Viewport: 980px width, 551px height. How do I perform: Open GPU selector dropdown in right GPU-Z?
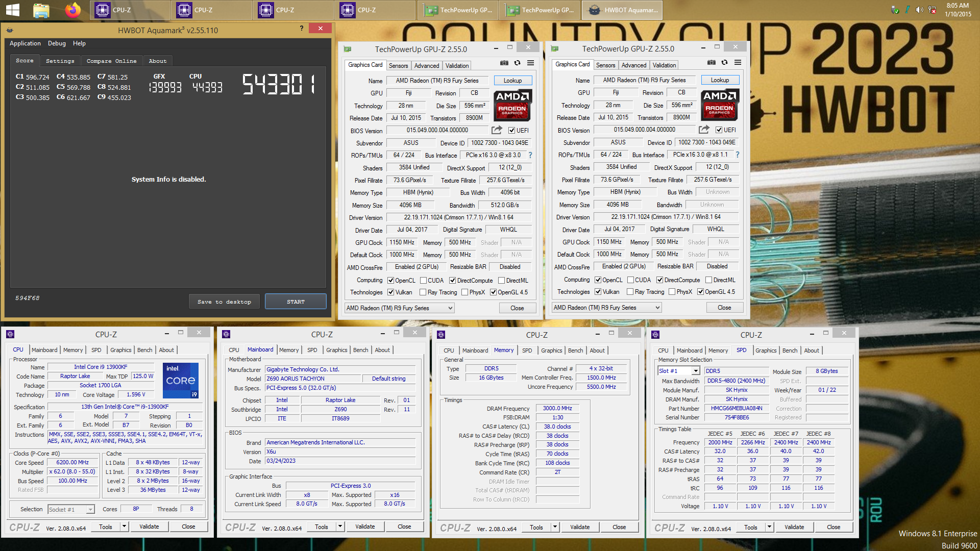[x=606, y=308]
